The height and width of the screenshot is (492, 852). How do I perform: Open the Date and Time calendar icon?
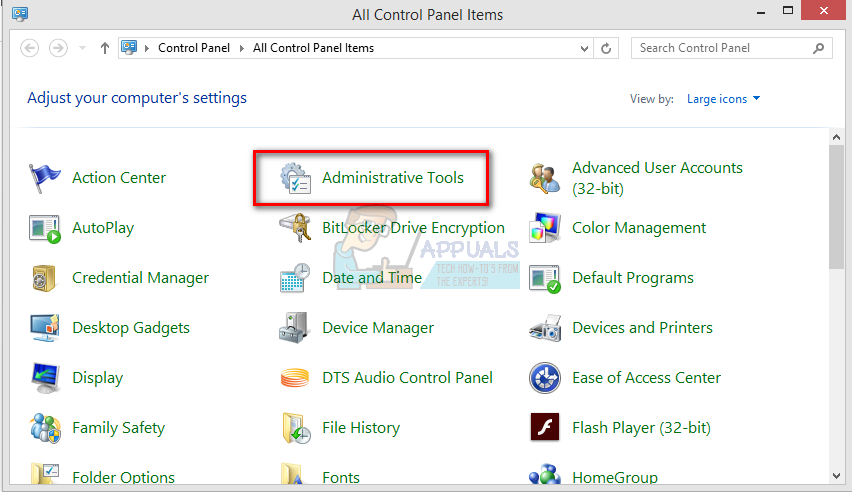[x=295, y=278]
